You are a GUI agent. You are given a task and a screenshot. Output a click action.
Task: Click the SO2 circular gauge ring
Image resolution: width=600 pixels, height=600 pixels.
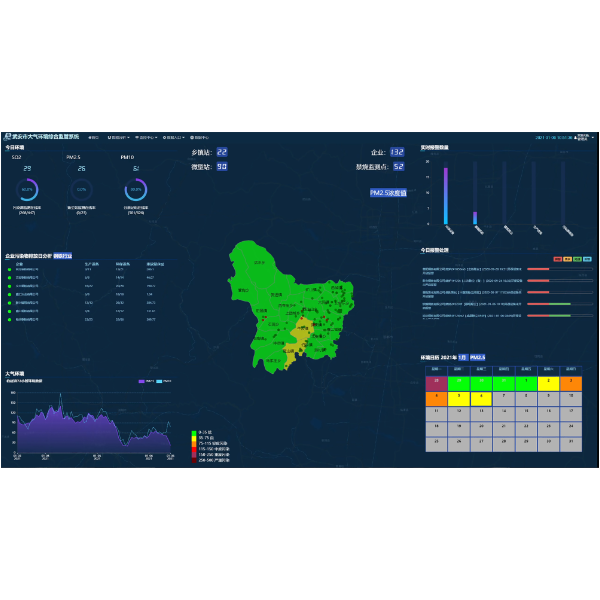tap(27, 189)
